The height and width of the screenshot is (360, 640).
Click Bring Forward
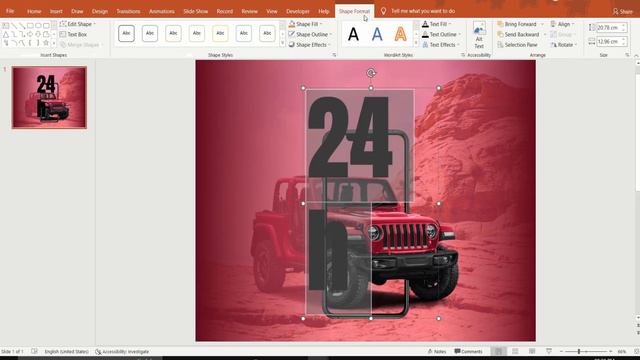pyautogui.click(x=517, y=24)
